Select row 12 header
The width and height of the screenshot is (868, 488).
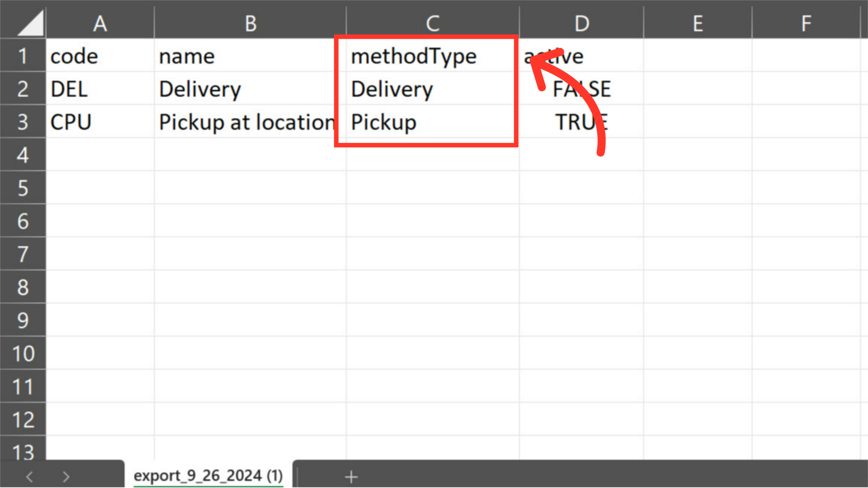[x=23, y=419]
